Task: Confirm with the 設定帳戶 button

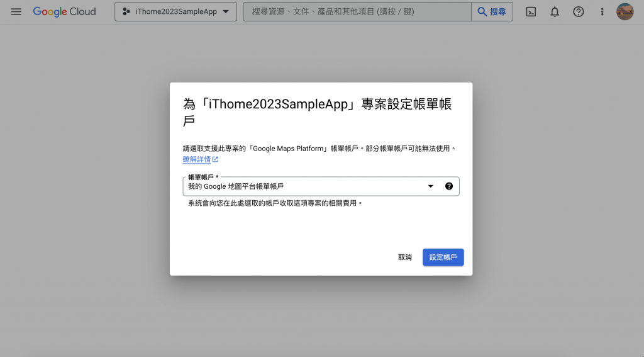Action: coord(443,257)
